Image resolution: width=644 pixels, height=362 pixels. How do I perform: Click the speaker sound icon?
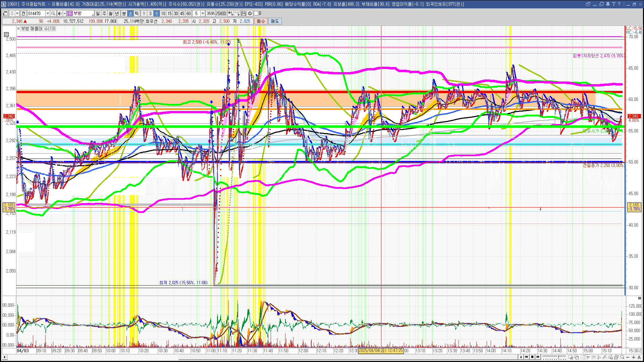(x=59, y=13)
